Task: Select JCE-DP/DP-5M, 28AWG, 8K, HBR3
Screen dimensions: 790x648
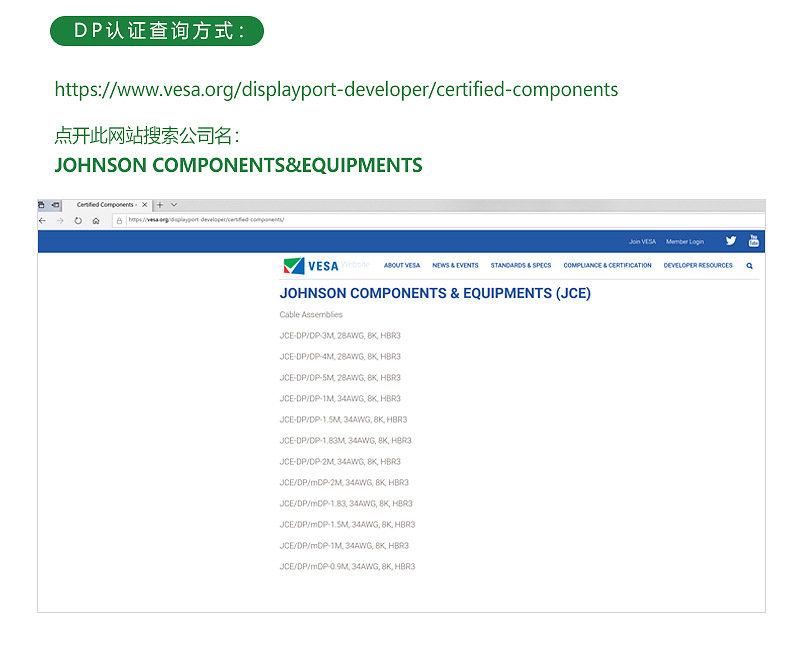Action: click(340, 378)
